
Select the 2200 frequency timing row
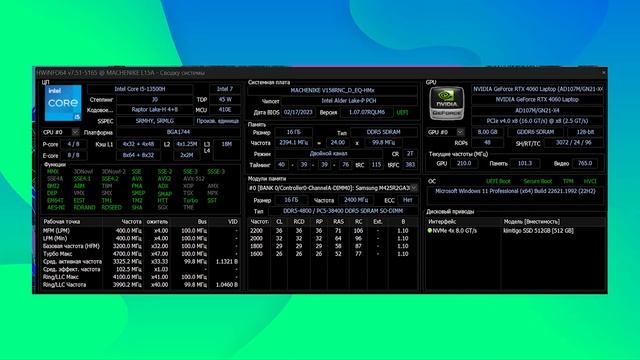(x=332, y=231)
